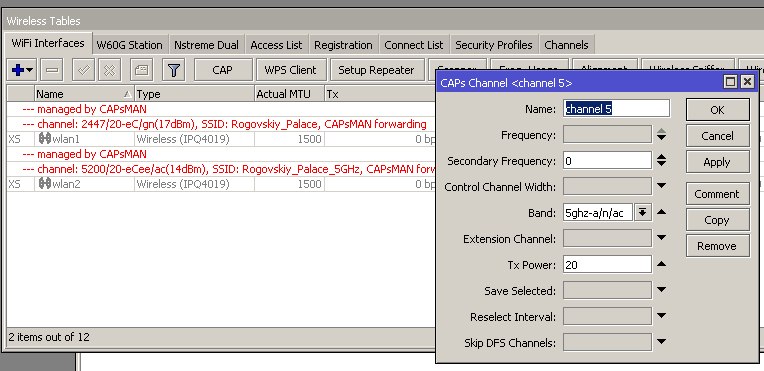The image size is (764, 371).
Task: Sort by the Name column header
Action: coord(84,94)
